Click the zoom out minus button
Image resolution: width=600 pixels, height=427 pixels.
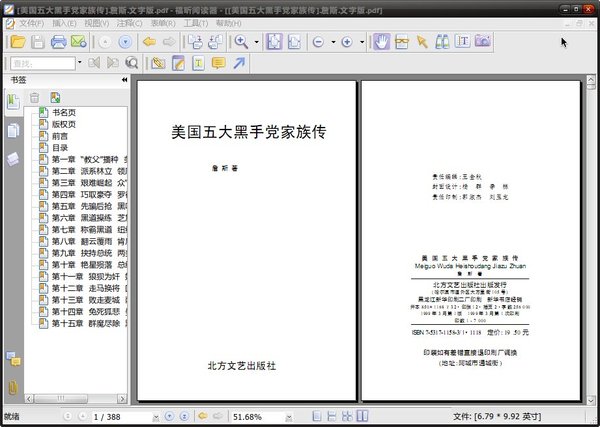coord(318,42)
